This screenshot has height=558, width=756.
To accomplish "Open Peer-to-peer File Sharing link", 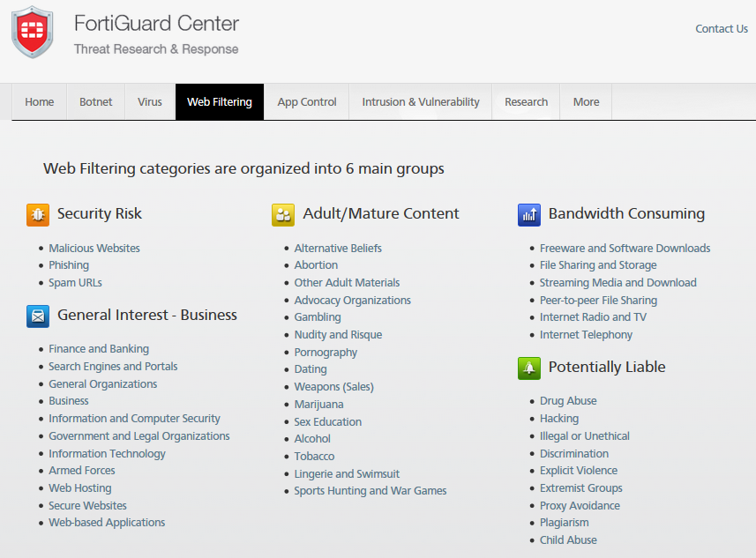I will 598,301.
